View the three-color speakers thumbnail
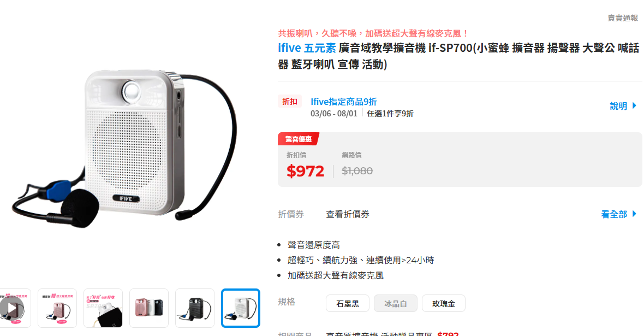 tap(149, 308)
